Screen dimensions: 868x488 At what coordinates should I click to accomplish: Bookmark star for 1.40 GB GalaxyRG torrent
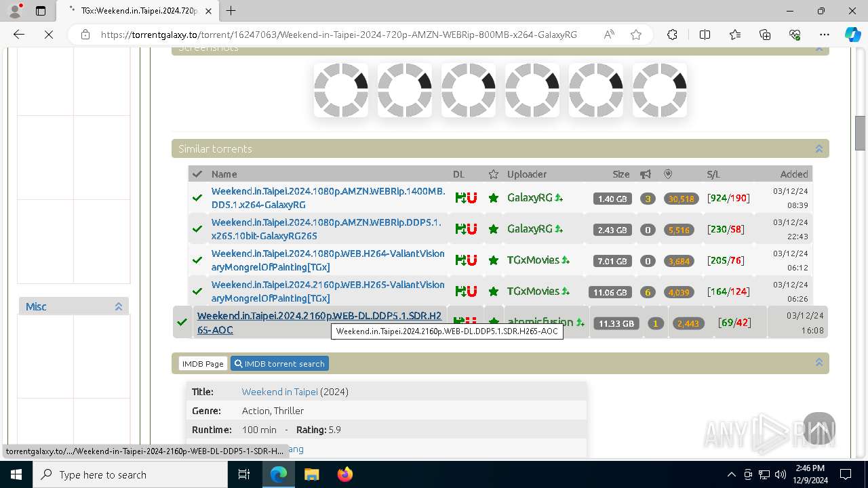click(494, 198)
